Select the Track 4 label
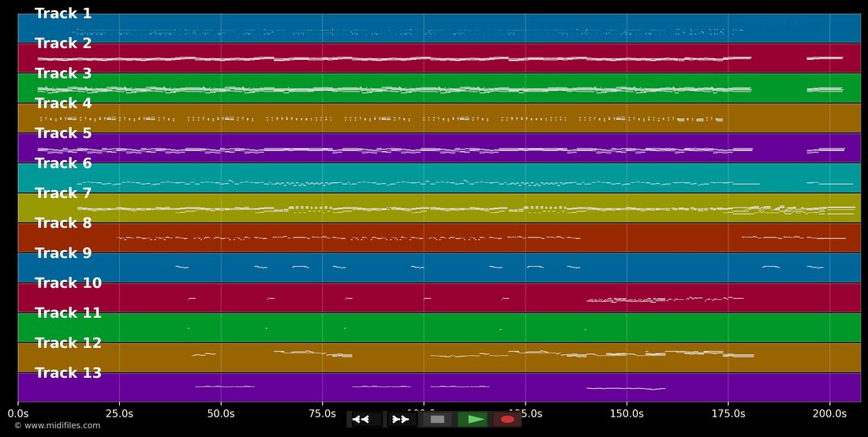Viewport: 868px width, 437px height. [63, 103]
